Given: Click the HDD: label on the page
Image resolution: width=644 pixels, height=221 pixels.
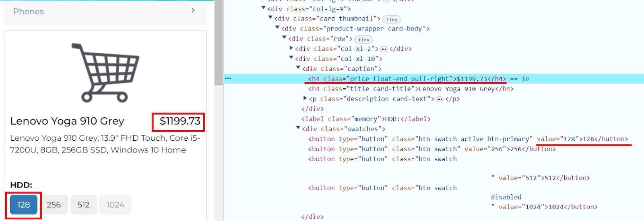Looking at the screenshot, I should point(21,185).
